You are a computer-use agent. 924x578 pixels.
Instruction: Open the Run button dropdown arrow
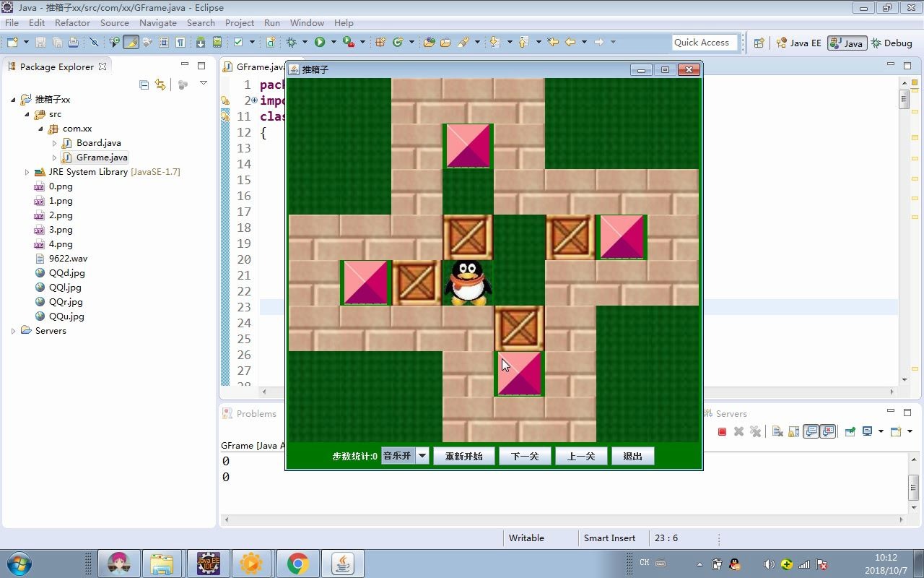(334, 42)
